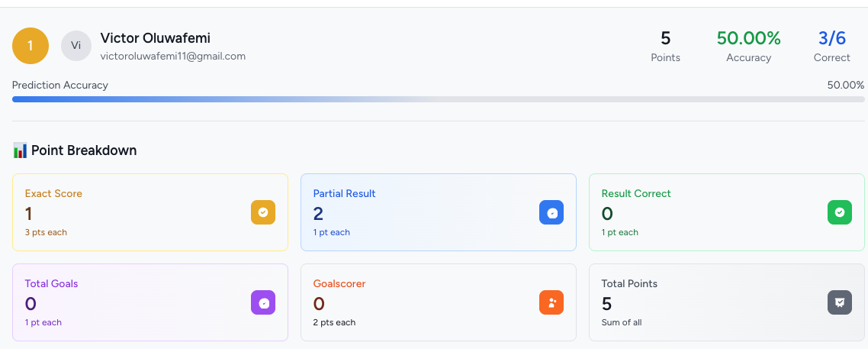Click the green Result Correct checkmark icon
Image resolution: width=868 pixels, height=349 pixels.
(x=840, y=212)
